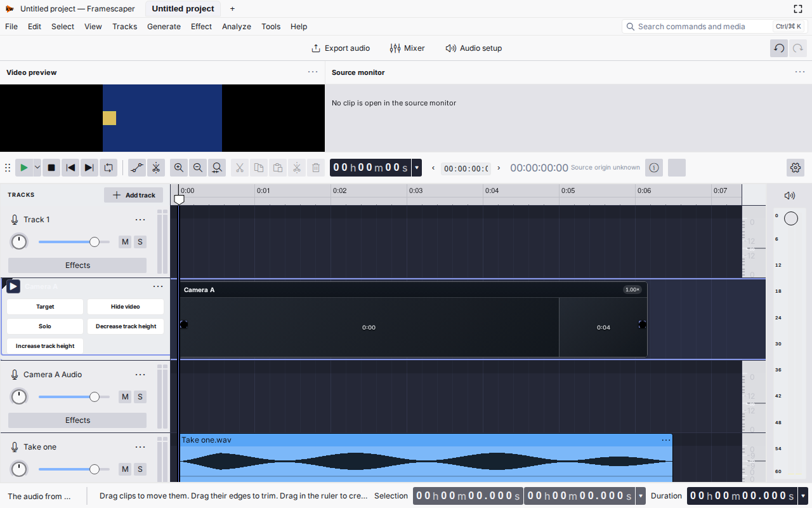812x508 pixels.
Task: Click Increase track height for Camera A
Action: (x=45, y=346)
